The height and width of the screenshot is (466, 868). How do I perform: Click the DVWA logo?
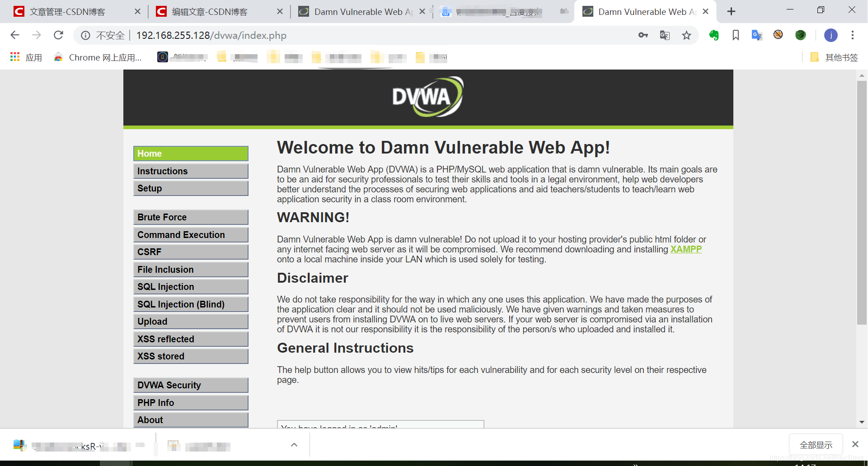point(428,97)
